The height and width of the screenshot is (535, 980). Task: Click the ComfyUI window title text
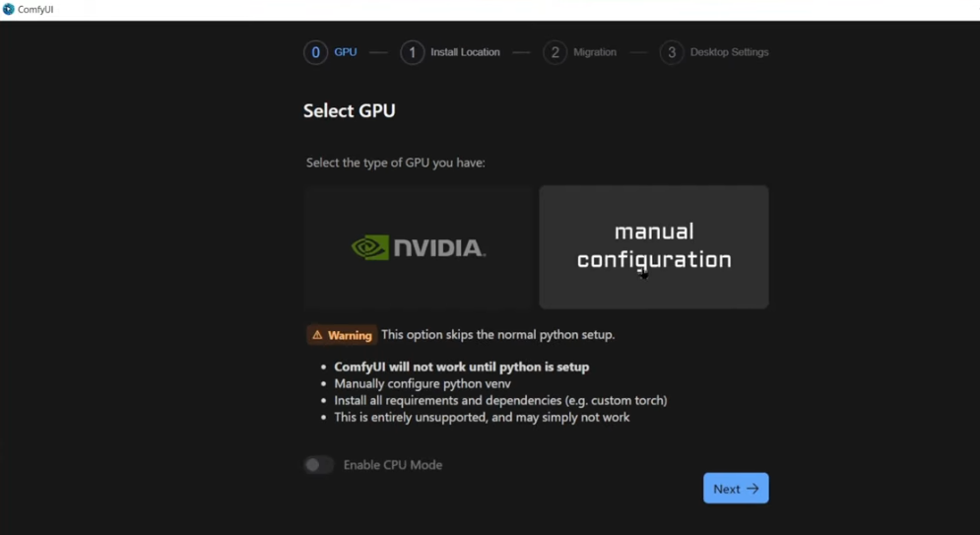(35, 10)
